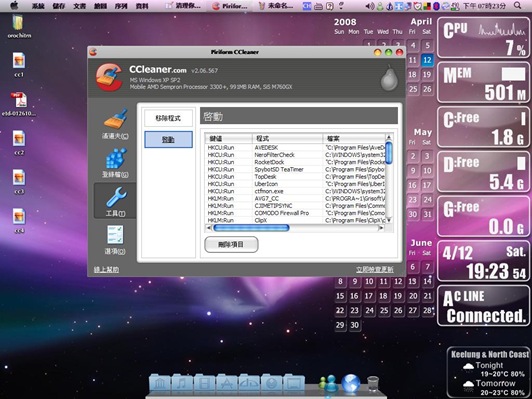The width and height of the screenshot is (532, 399).
Task: Select April 12 in the calendar
Action: coord(427,60)
